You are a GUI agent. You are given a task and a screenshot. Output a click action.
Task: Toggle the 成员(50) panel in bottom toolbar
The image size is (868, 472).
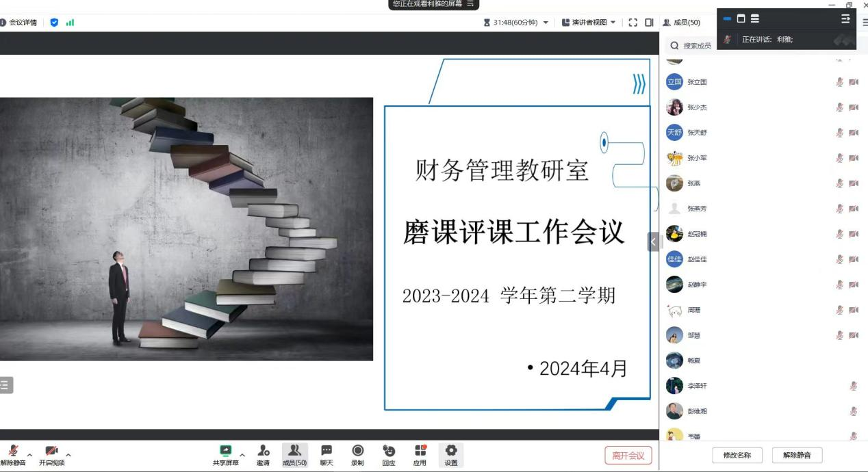click(295, 451)
